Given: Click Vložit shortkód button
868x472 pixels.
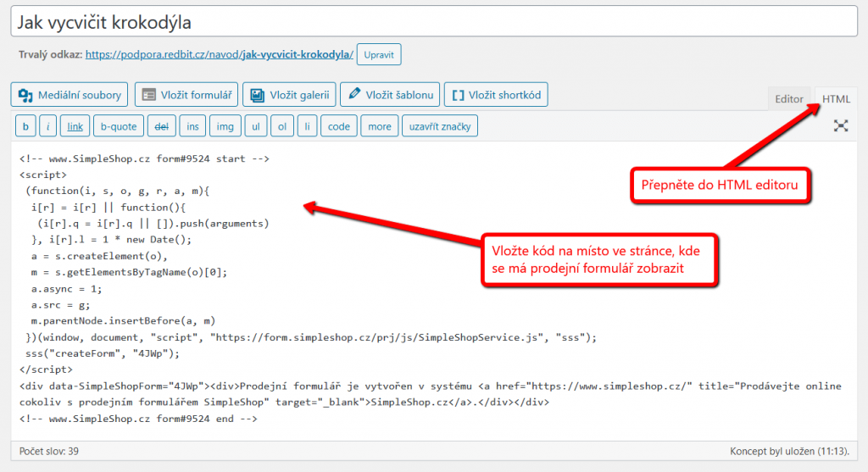Looking at the screenshot, I should coord(496,95).
